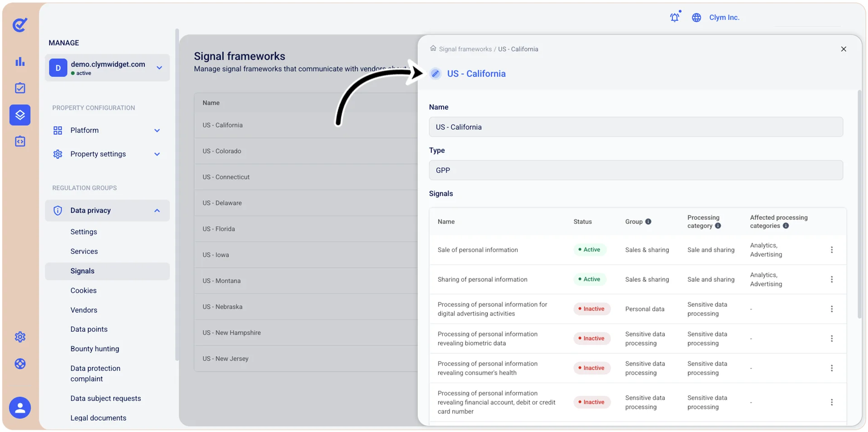
Task: Expand Property settings section
Action: point(107,154)
